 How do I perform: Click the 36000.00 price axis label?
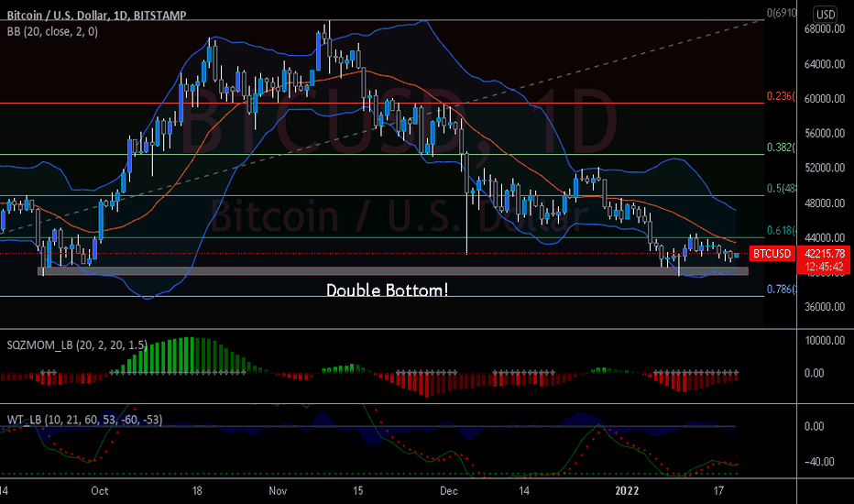tap(825, 307)
